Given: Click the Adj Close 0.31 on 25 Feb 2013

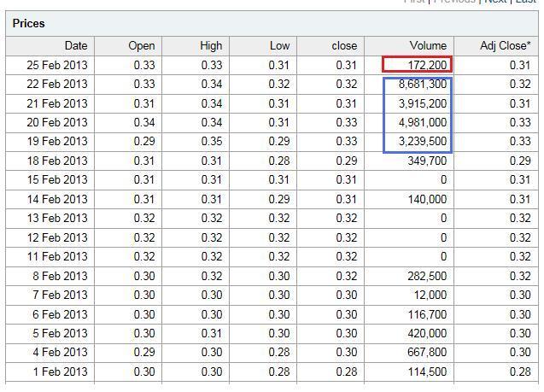Looking at the screenshot, I should (x=520, y=65).
